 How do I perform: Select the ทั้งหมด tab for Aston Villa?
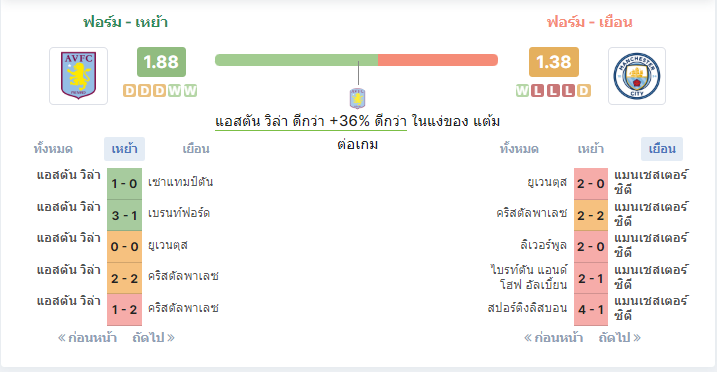[53, 149]
